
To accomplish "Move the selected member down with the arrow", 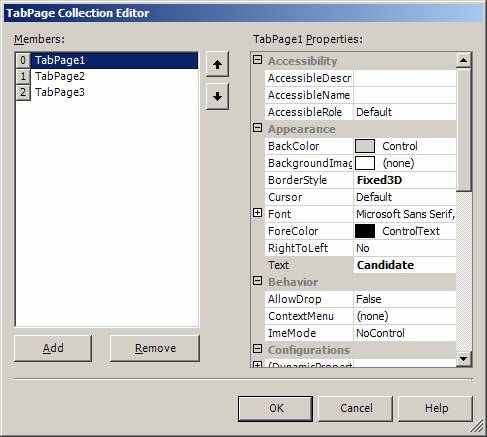I will pyautogui.click(x=217, y=97).
